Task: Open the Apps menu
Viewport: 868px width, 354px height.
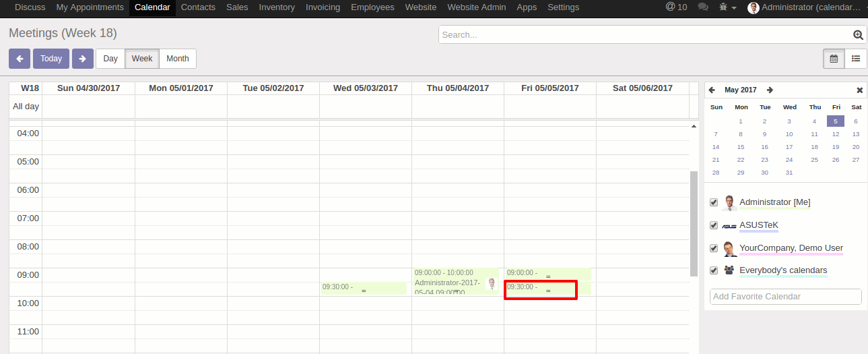Action: coord(527,7)
